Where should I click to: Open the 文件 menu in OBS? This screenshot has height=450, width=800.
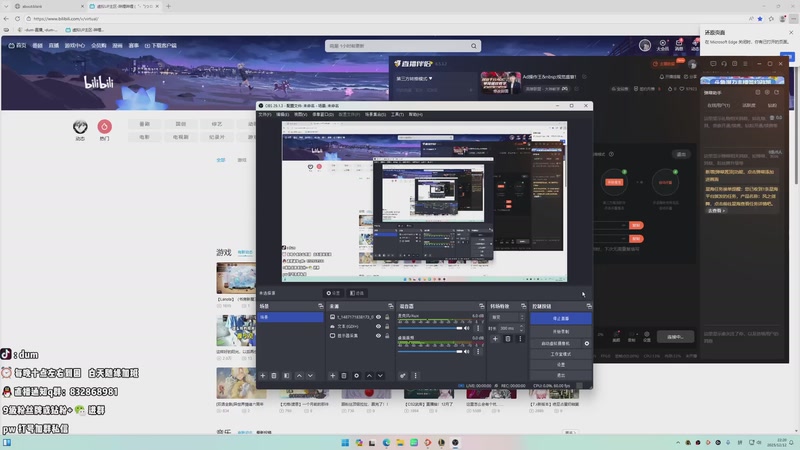coord(265,114)
